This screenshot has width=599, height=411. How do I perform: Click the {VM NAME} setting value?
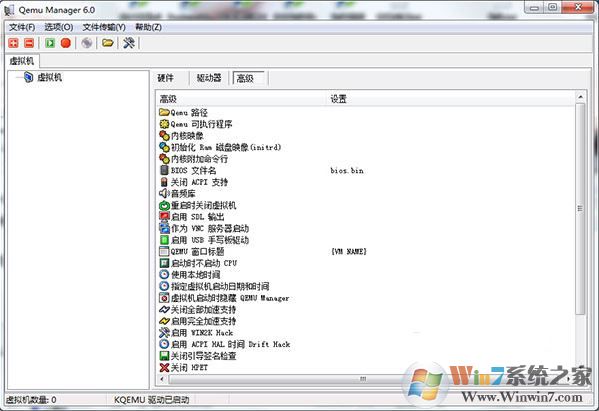pos(349,251)
